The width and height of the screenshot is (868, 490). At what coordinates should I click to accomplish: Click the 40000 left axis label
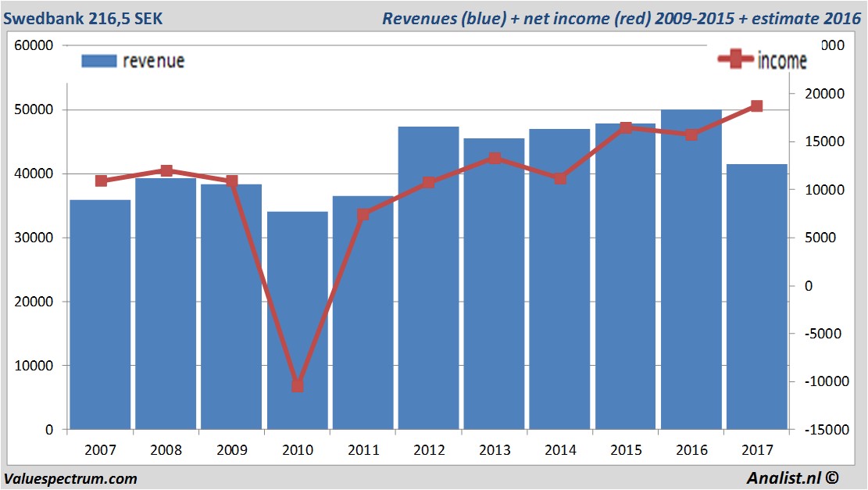(34, 173)
